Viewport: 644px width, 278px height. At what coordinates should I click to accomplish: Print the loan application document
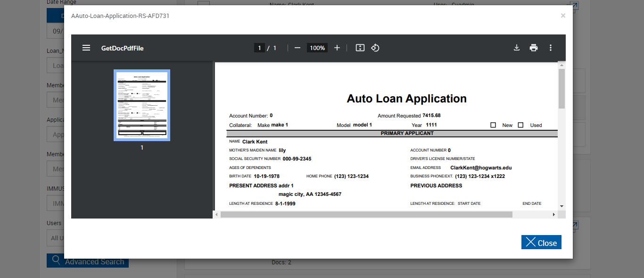(534, 48)
